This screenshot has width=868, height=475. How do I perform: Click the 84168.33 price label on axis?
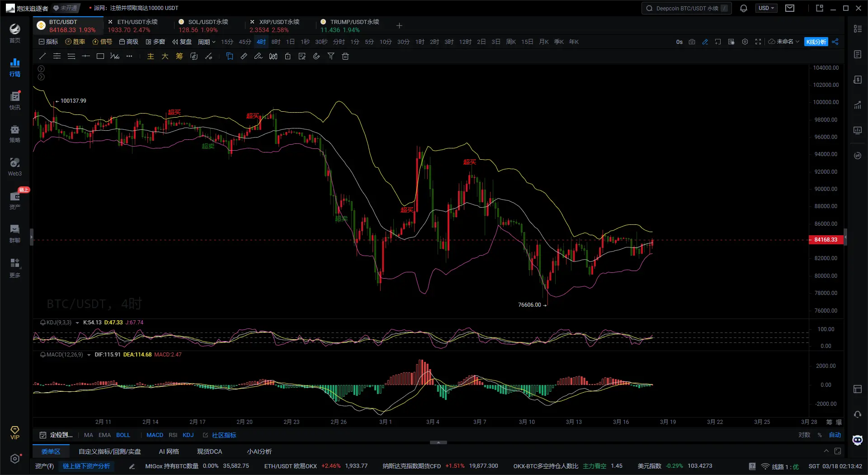826,240
